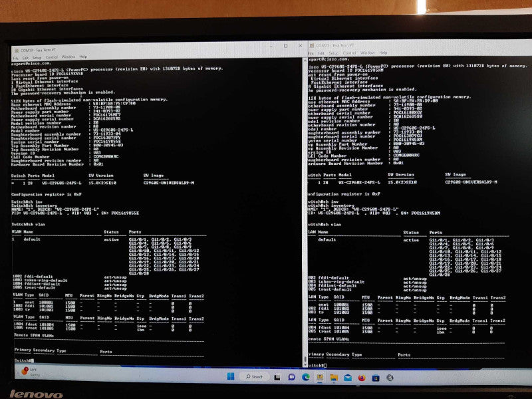Click the Switch# prompt in the left terminal
Viewport: 532px width, 399px height.
click(23, 360)
